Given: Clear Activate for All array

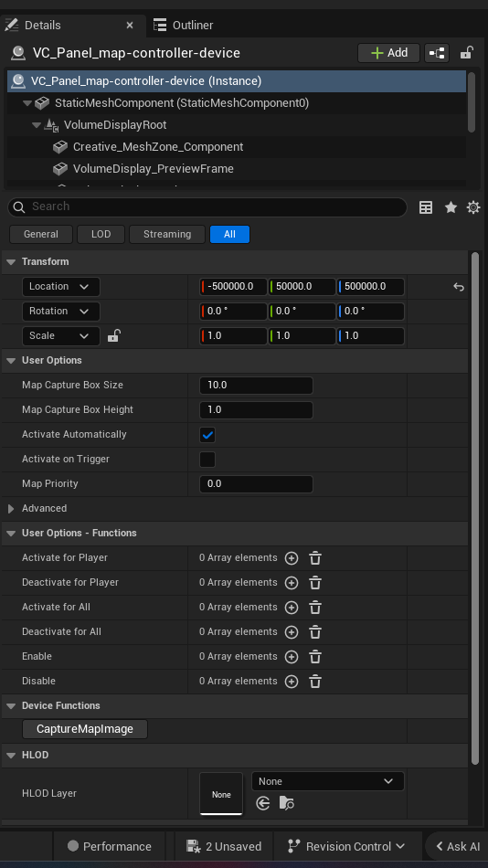Looking at the screenshot, I should coord(315,608).
